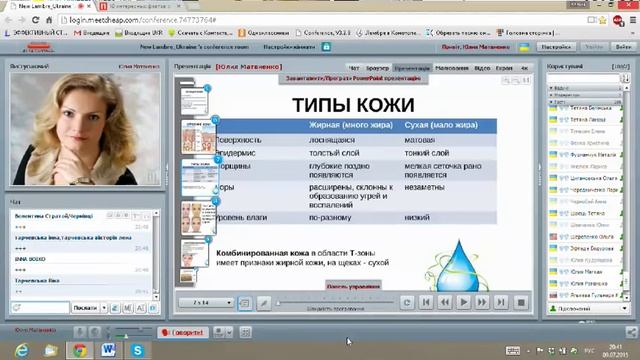Select the first slide thumbnail
Image resolution: width=640 pixels, height=360 pixels.
[x=194, y=101]
